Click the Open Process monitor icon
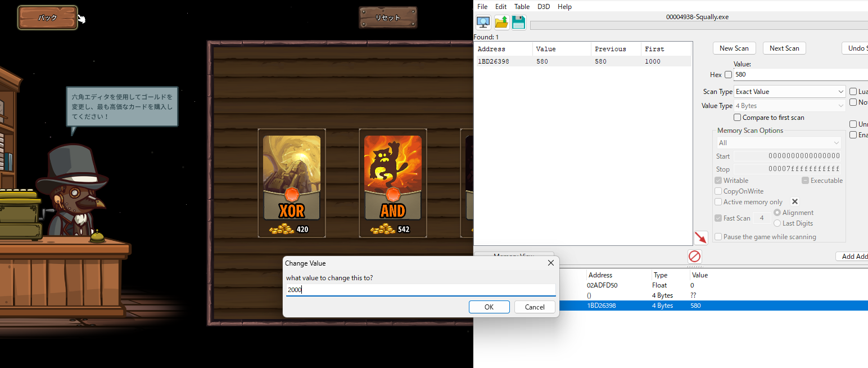868x368 pixels. coord(483,23)
